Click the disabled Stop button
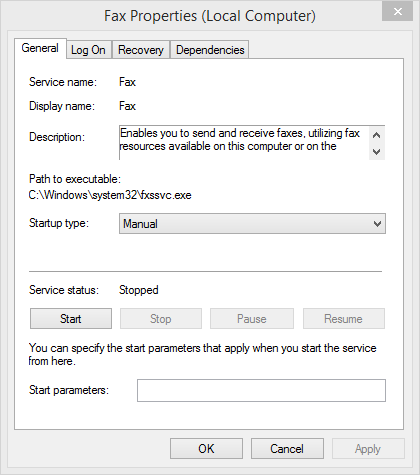The image size is (420, 475). [x=161, y=319]
